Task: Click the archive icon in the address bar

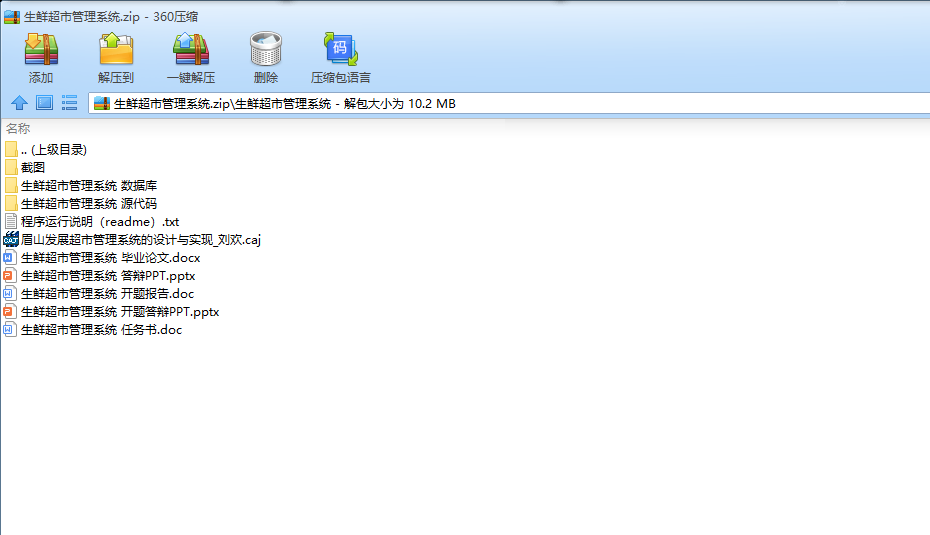Action: 102,104
